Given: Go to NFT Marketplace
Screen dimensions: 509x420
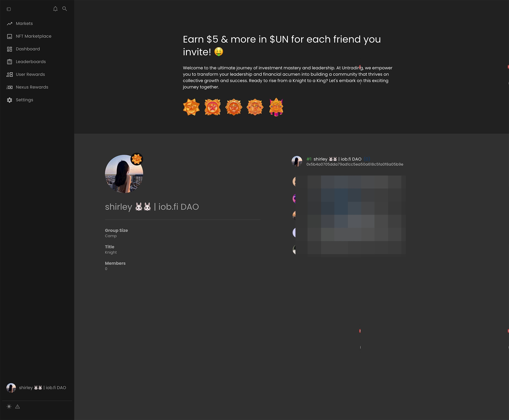Looking at the screenshot, I should coord(33,36).
